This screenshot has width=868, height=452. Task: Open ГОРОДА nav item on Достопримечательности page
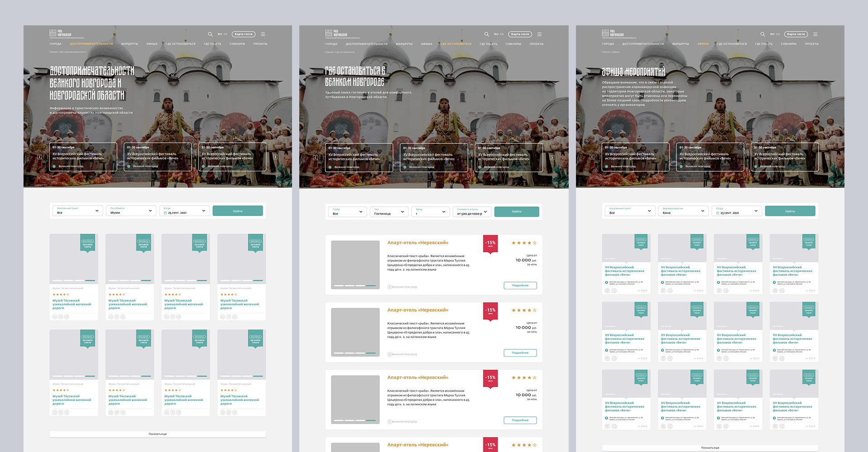point(56,44)
